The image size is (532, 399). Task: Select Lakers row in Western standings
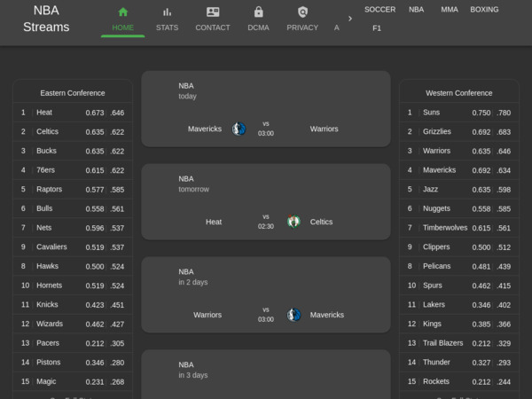[x=459, y=305]
